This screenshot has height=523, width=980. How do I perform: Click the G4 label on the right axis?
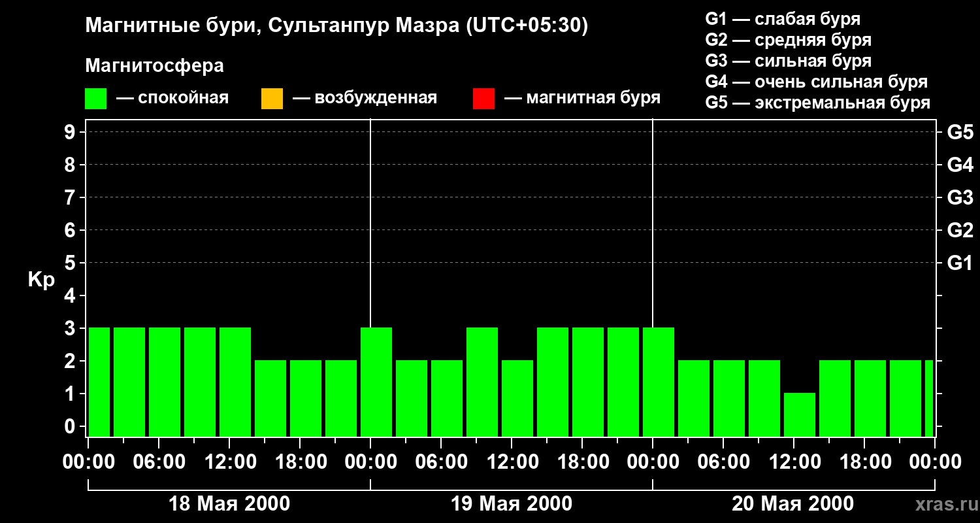pyautogui.click(x=960, y=165)
